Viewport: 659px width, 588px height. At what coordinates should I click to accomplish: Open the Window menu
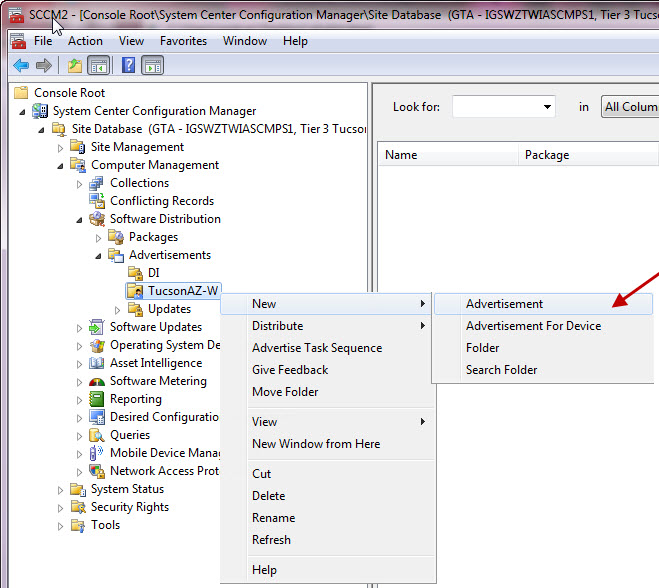(x=245, y=41)
